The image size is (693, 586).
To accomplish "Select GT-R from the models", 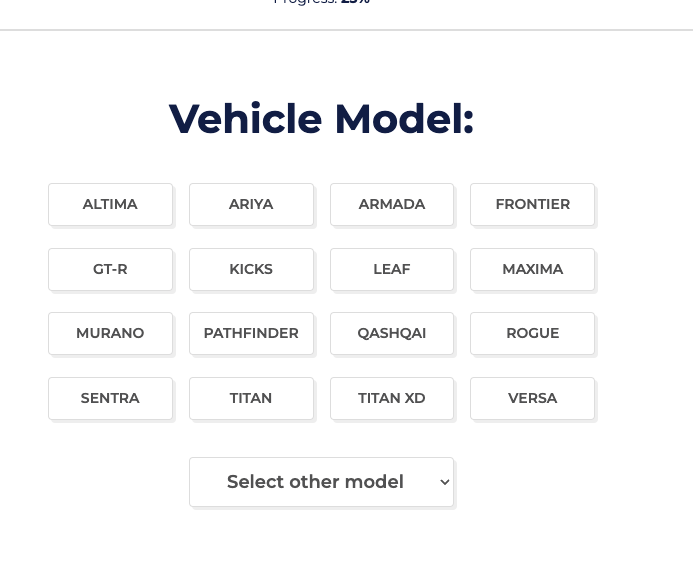I will click(x=110, y=269).
